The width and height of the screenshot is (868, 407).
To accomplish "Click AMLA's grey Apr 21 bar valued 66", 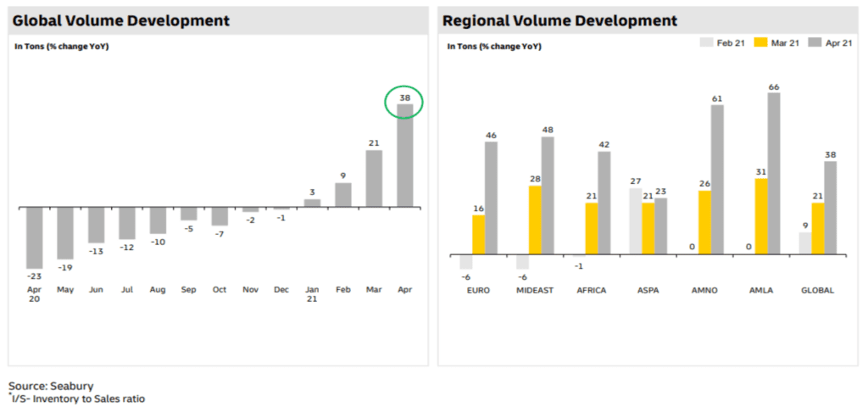I will [774, 174].
